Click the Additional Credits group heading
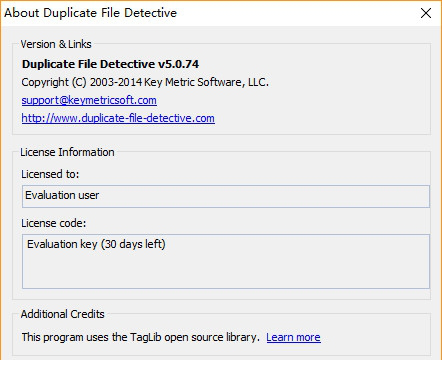Image resolution: width=442 pixels, height=374 pixels. click(x=62, y=314)
